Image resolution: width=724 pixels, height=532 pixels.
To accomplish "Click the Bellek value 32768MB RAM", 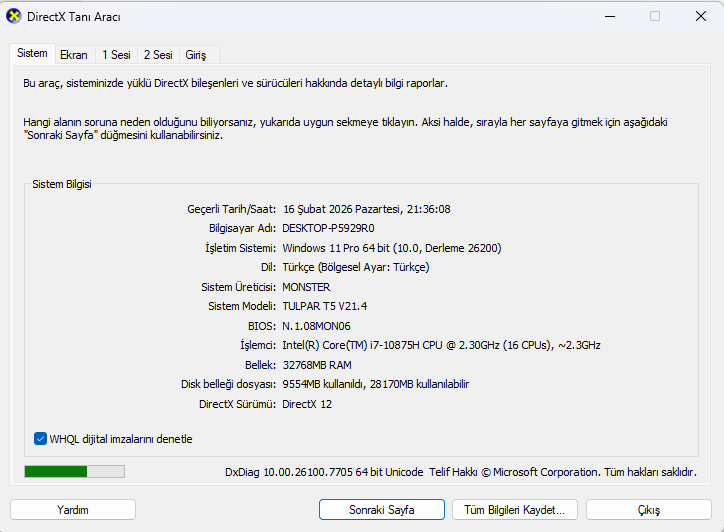I will [x=317, y=365].
